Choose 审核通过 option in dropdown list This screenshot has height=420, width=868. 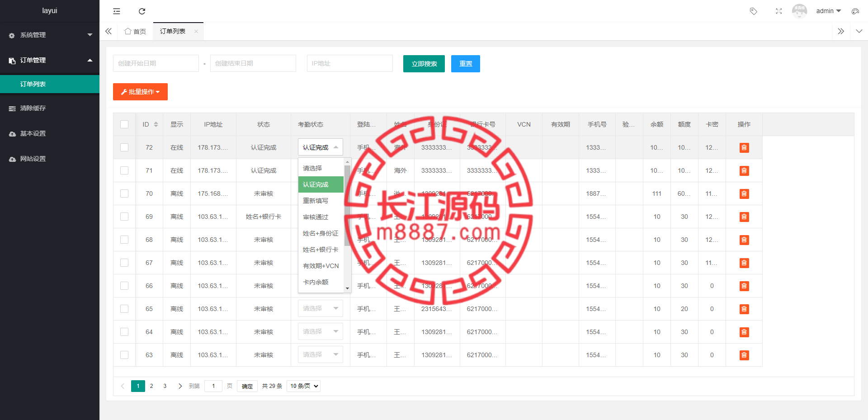(321, 217)
